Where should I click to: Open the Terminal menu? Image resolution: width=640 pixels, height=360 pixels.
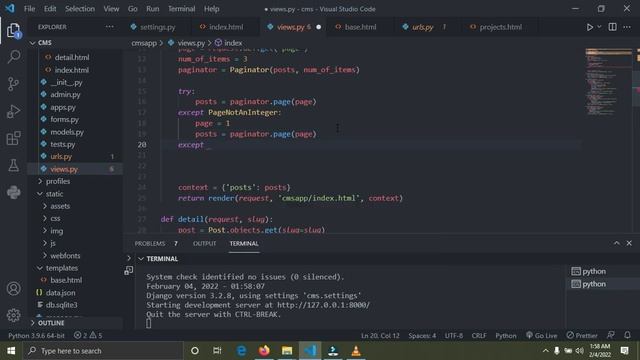coord(182,9)
